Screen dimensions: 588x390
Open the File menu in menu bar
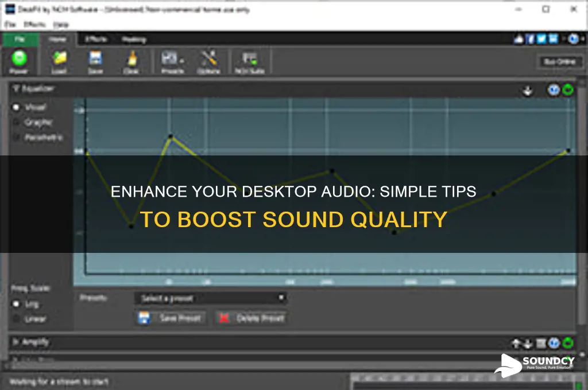click(10, 24)
